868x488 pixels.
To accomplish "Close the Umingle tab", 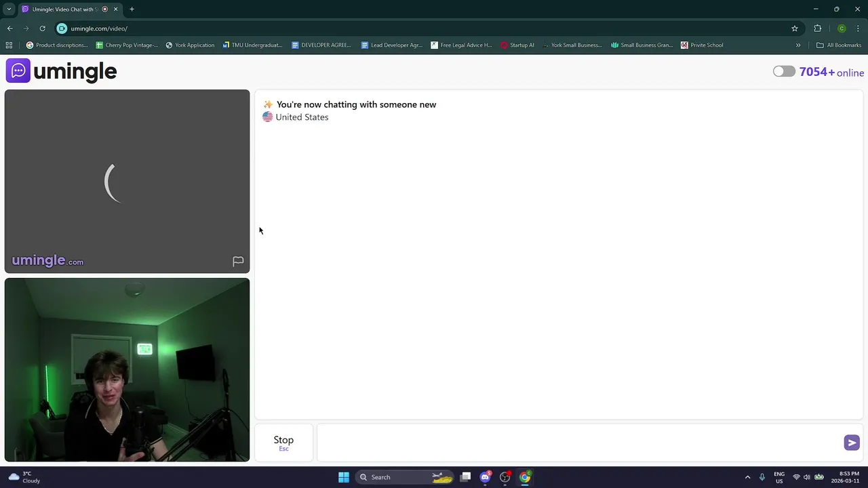I will click(x=115, y=9).
